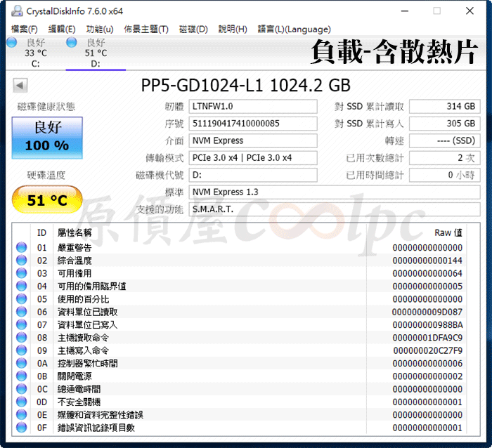
Task: Select the raw value 00000000988BA
Action: [427, 325]
